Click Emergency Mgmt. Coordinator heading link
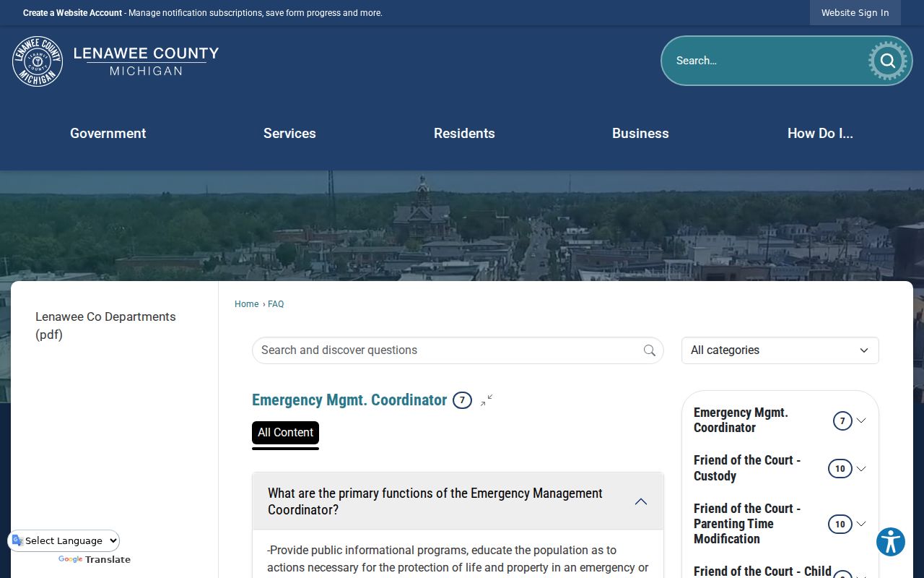Image resolution: width=924 pixels, height=578 pixels. click(x=349, y=400)
